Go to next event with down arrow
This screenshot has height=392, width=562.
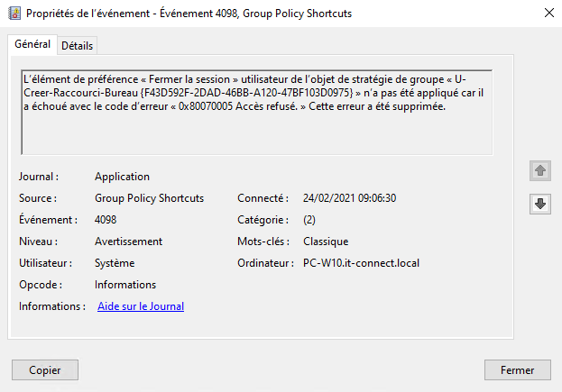click(540, 204)
